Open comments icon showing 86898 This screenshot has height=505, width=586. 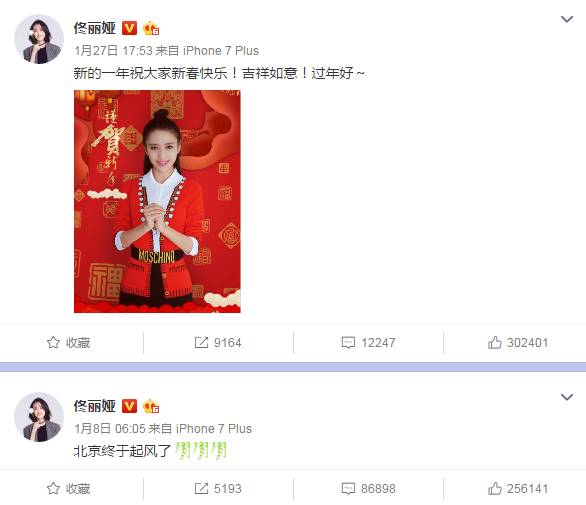coord(348,488)
